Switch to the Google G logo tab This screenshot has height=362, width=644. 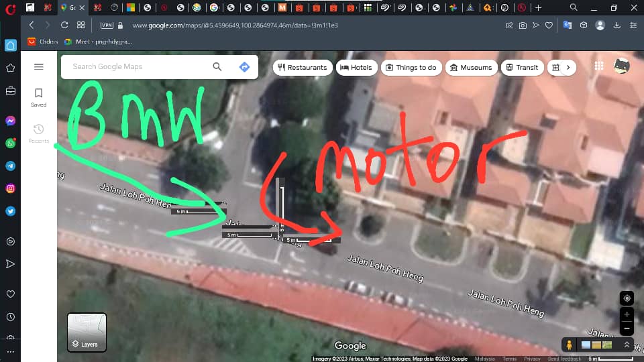(214, 7)
